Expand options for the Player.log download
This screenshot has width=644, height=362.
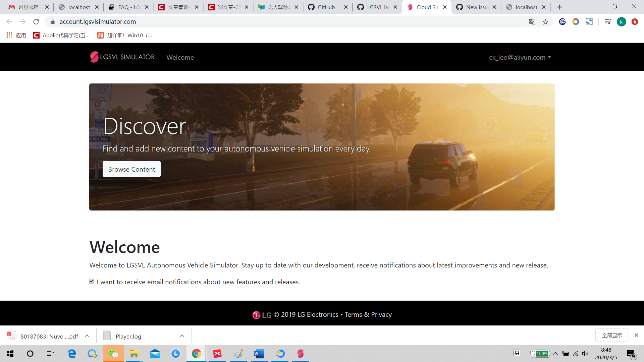coord(182,336)
